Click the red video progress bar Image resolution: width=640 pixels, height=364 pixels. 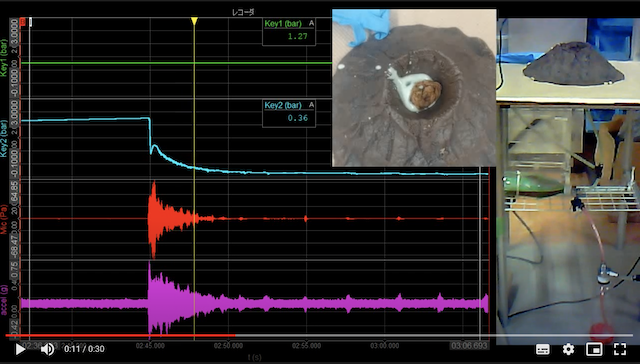(x=120, y=336)
